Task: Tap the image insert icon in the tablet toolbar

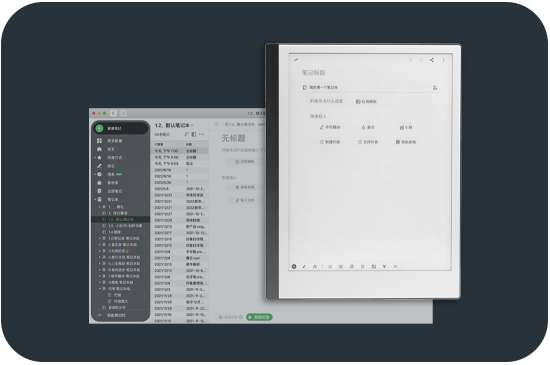Action: point(374,266)
